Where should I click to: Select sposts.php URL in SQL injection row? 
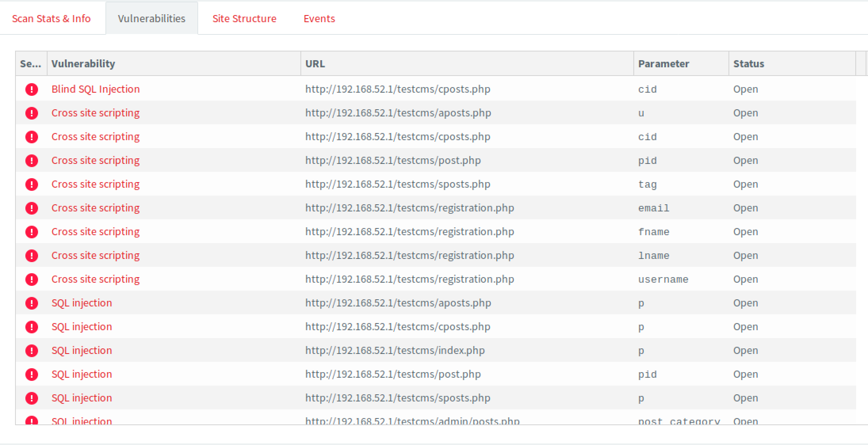pyautogui.click(x=398, y=398)
